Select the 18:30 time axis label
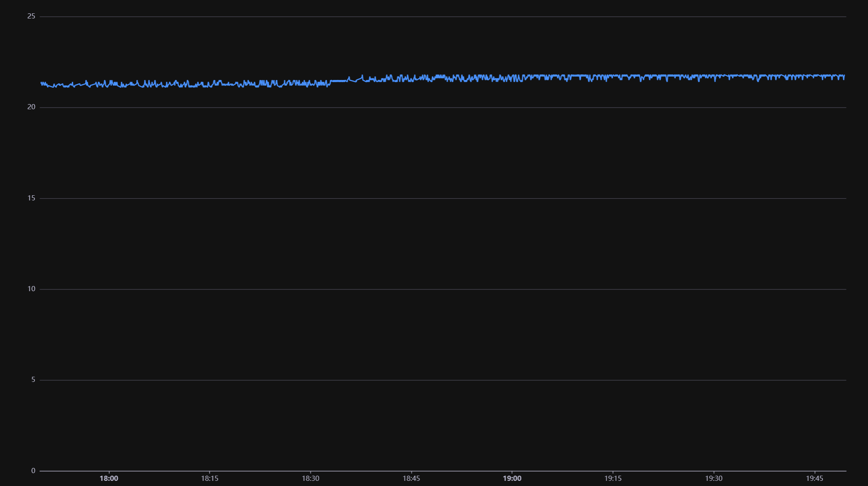Image resolution: width=868 pixels, height=486 pixels. (311, 478)
